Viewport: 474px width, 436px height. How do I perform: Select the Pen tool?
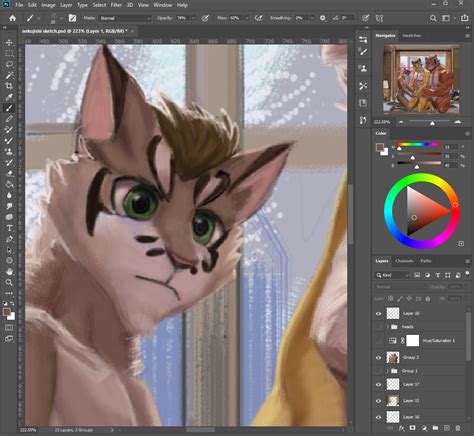tap(9, 239)
